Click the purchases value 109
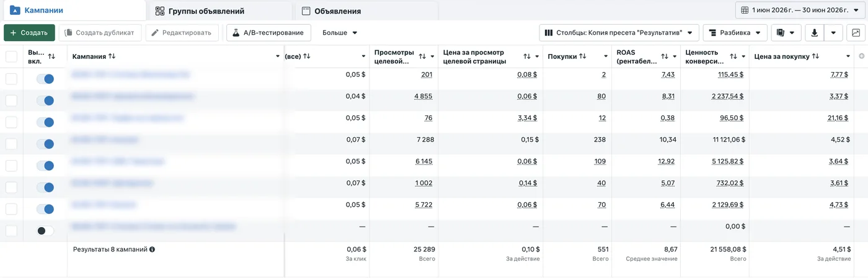The height and width of the screenshot is (278, 868). pos(600,161)
